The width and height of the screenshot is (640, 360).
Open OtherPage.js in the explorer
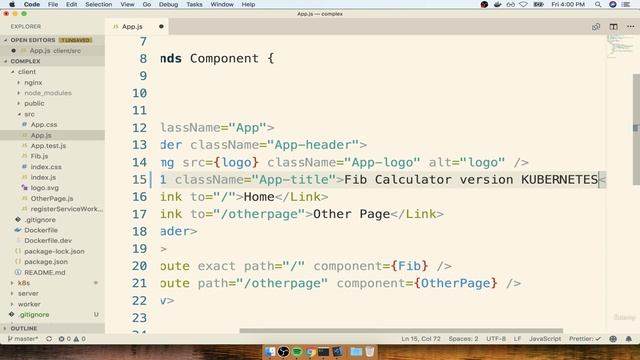click(x=52, y=199)
